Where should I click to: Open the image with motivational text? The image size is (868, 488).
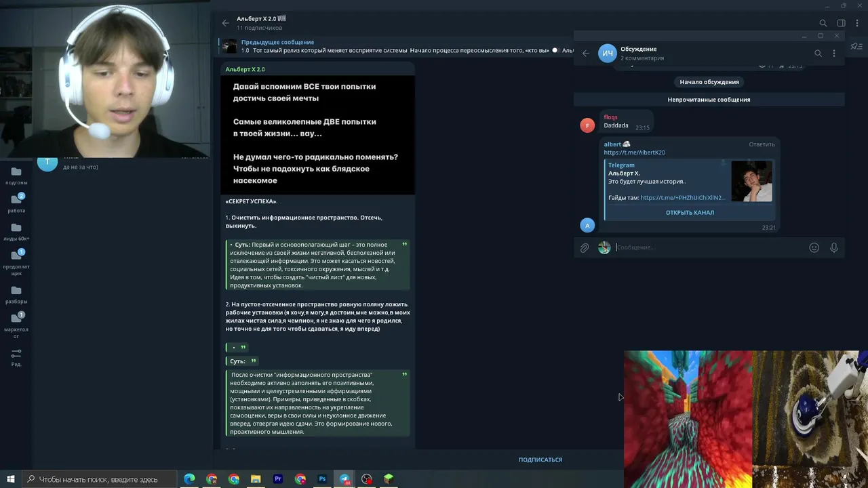317,135
